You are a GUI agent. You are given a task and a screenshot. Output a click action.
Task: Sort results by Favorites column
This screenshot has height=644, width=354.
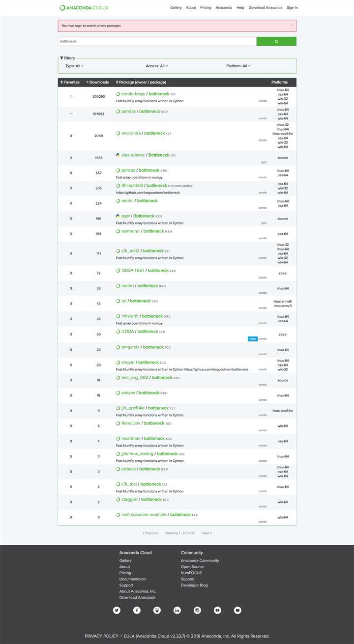70,82
